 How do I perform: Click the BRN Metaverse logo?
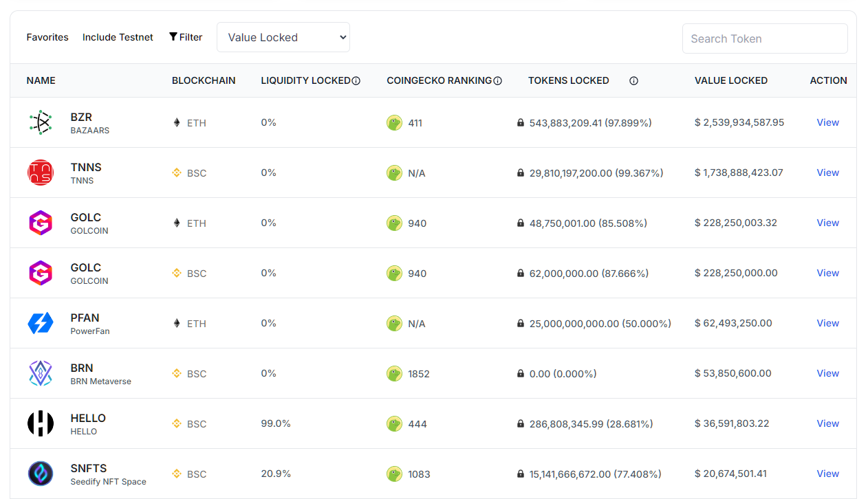click(41, 373)
